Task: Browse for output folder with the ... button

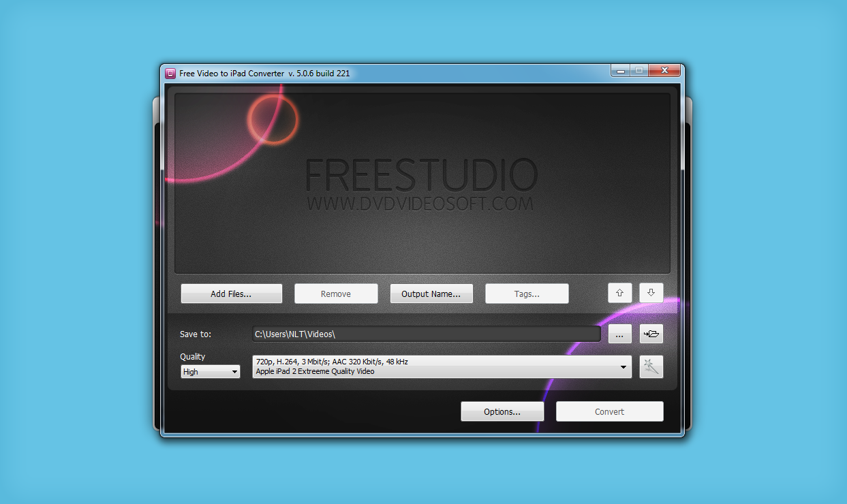Action: point(619,334)
